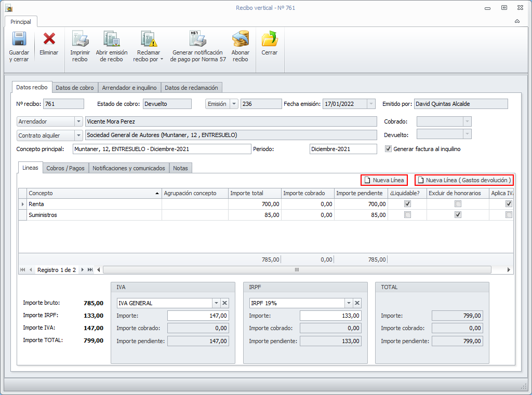Toggle Excluir de honorarios for Renta row
Screen dimensions: 532x395
pos(458,204)
